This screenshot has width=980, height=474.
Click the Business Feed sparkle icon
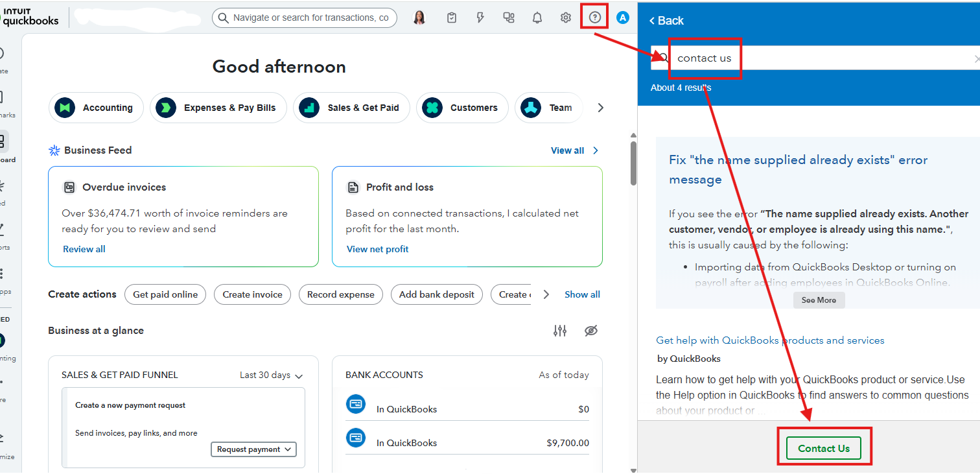tap(54, 150)
